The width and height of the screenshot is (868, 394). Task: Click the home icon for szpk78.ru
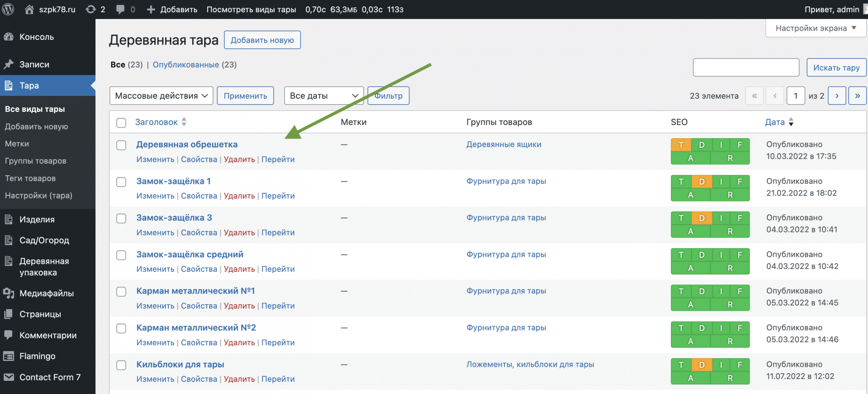click(x=29, y=10)
